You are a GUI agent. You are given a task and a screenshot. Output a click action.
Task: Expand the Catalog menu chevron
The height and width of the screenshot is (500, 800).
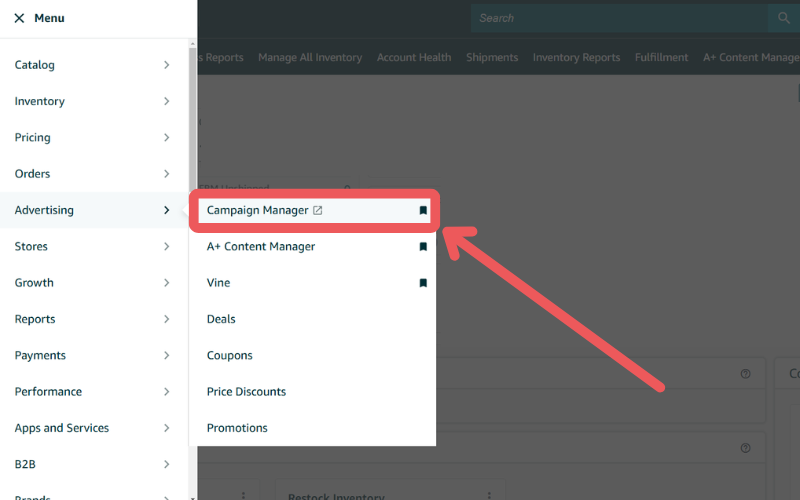coord(166,65)
